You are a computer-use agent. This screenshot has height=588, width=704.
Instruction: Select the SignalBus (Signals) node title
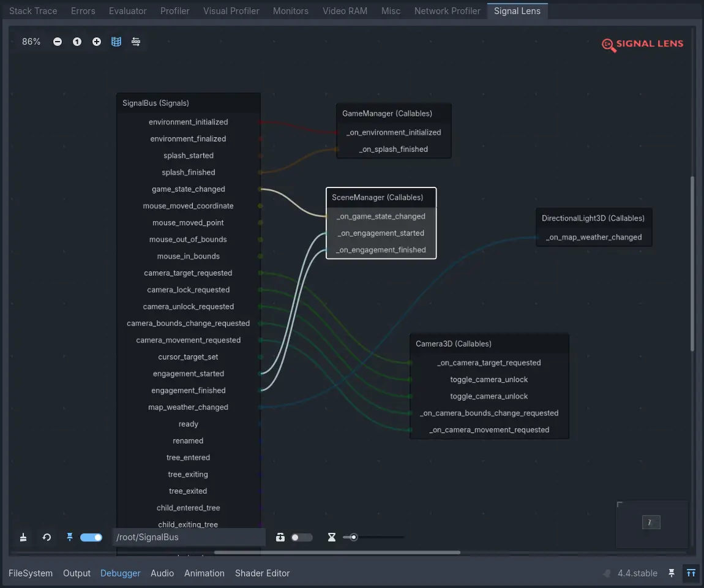[155, 104]
